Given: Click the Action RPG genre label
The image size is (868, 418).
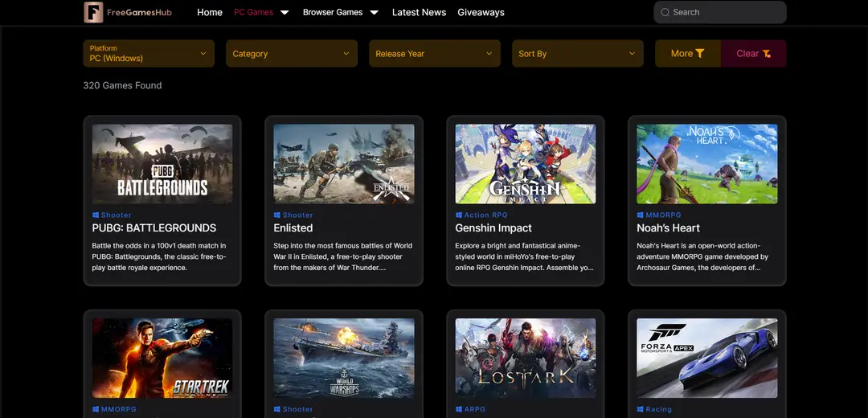Looking at the screenshot, I should 485,215.
